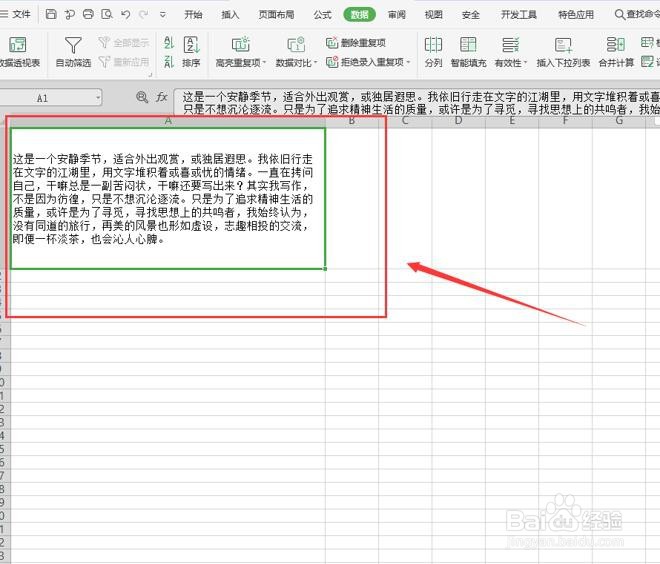Click the Undo arrow icon
The height and width of the screenshot is (564, 660).
(125, 14)
